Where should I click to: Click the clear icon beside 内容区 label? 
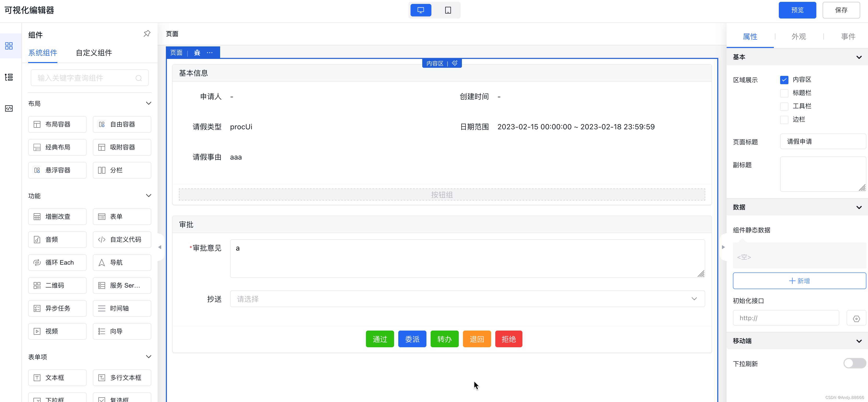coord(455,63)
